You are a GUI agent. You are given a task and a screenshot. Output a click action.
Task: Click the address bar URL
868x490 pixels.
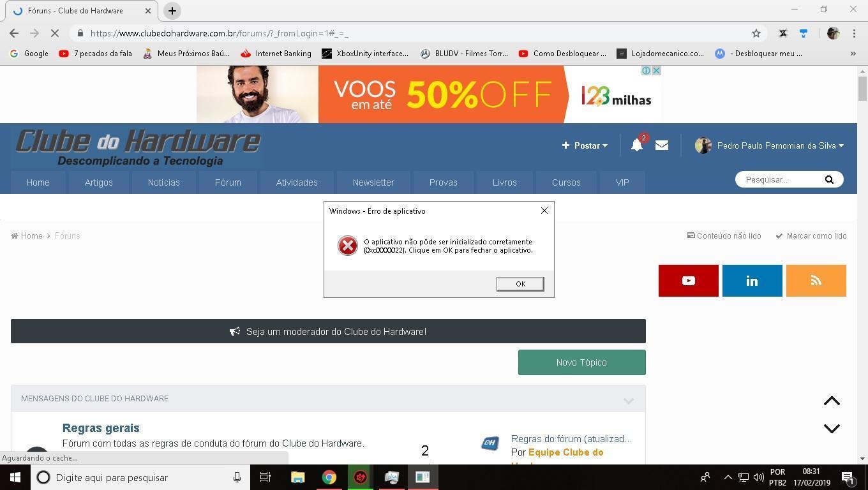point(220,33)
